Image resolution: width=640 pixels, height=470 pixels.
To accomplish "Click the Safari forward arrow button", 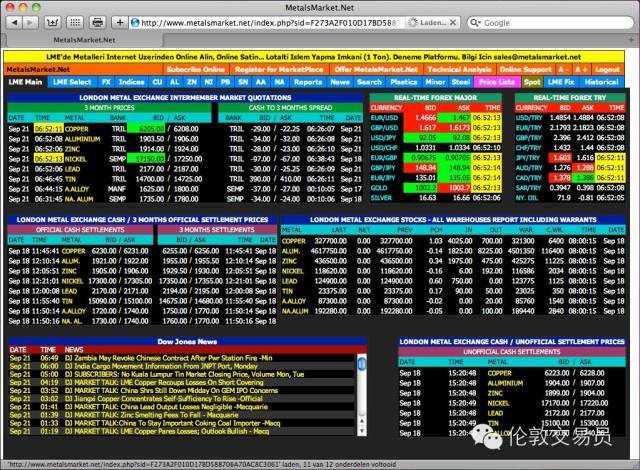I will point(30,22).
